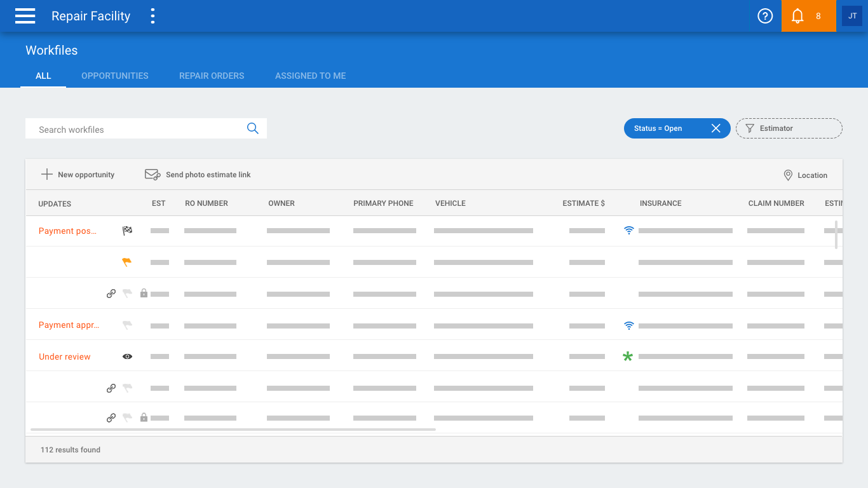This screenshot has width=868, height=488.
Task: Click the lock icon in the third row
Action: pos(144,293)
